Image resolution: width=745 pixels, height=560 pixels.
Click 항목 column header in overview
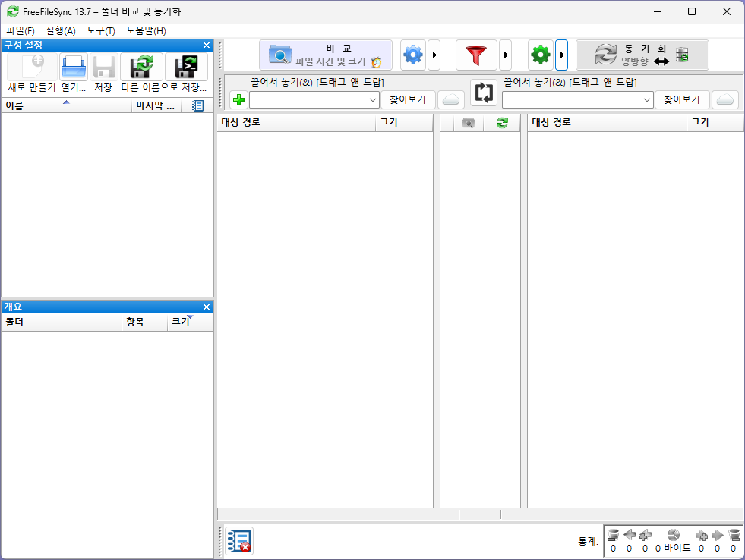[x=144, y=322]
